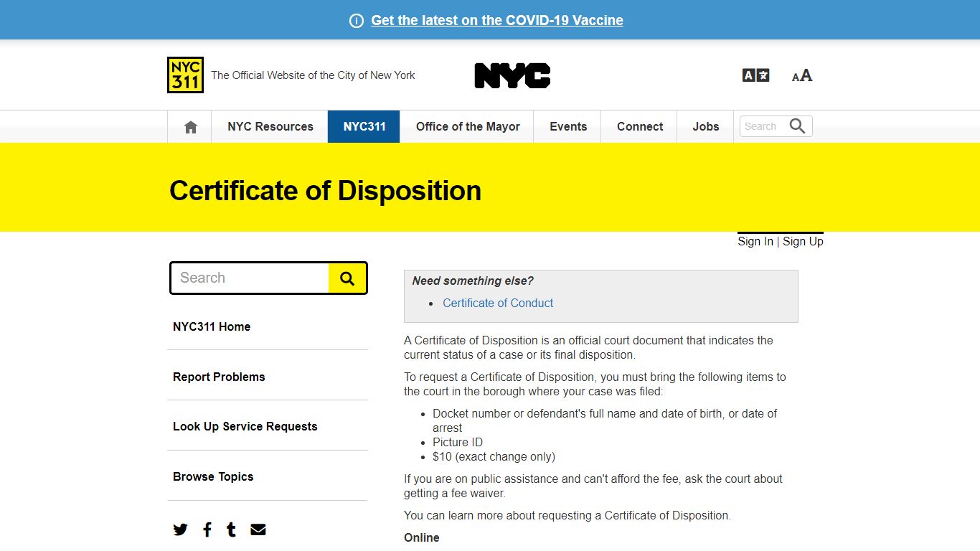
Task: Click the Certificate of Disposition page title
Action: point(325,191)
